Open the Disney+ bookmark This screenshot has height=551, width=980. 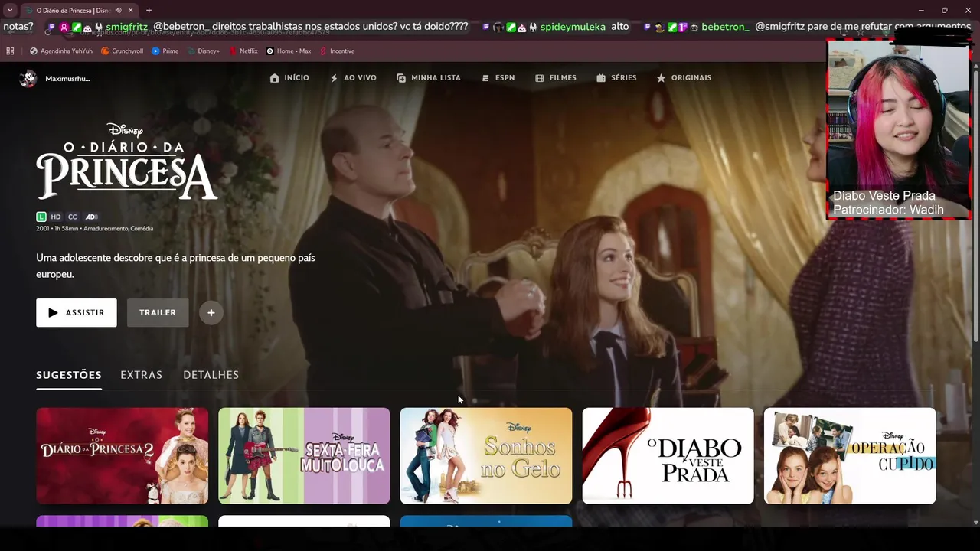[203, 51]
